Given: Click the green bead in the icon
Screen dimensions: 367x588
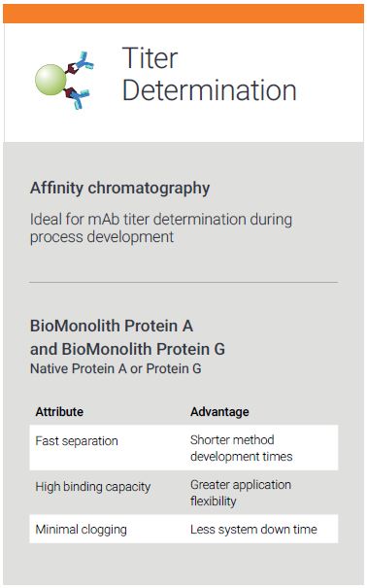Looking at the screenshot, I should coord(50,80).
